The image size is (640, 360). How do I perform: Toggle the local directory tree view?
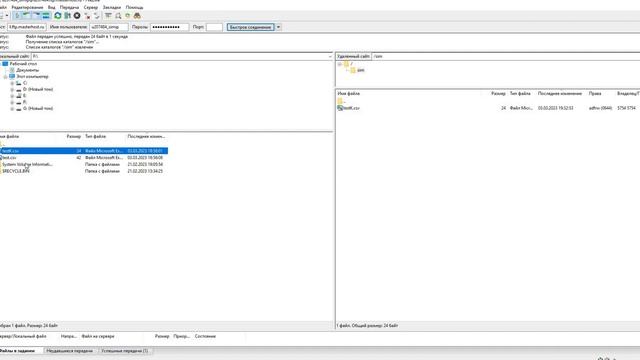pos(27,16)
